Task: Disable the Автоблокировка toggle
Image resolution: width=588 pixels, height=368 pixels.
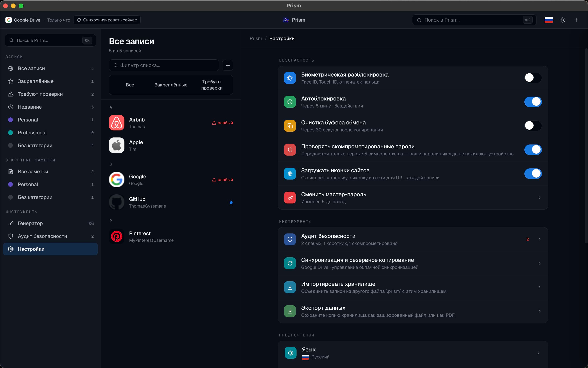Action: point(533,102)
